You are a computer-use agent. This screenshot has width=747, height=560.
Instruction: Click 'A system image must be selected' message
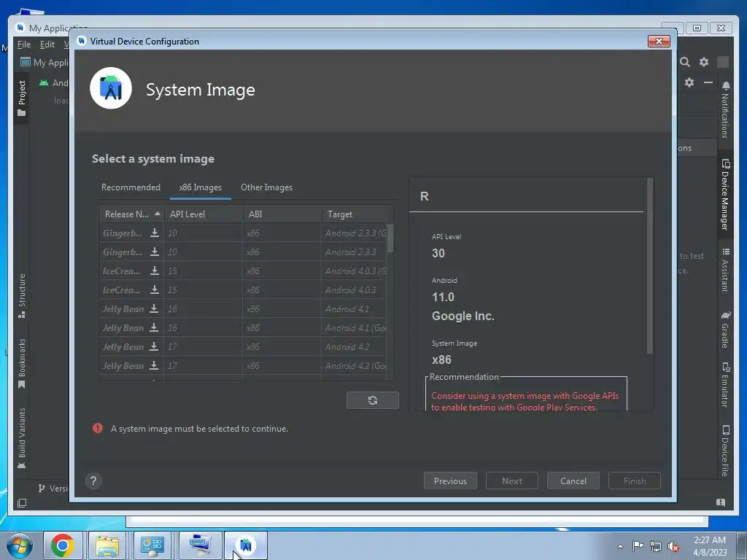(199, 429)
